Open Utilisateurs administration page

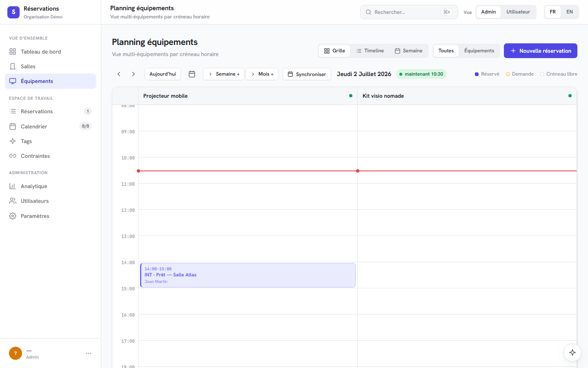[50, 201]
